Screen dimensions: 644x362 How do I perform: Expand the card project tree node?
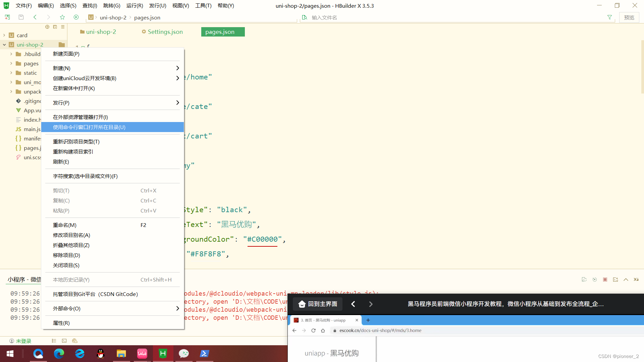point(4,35)
